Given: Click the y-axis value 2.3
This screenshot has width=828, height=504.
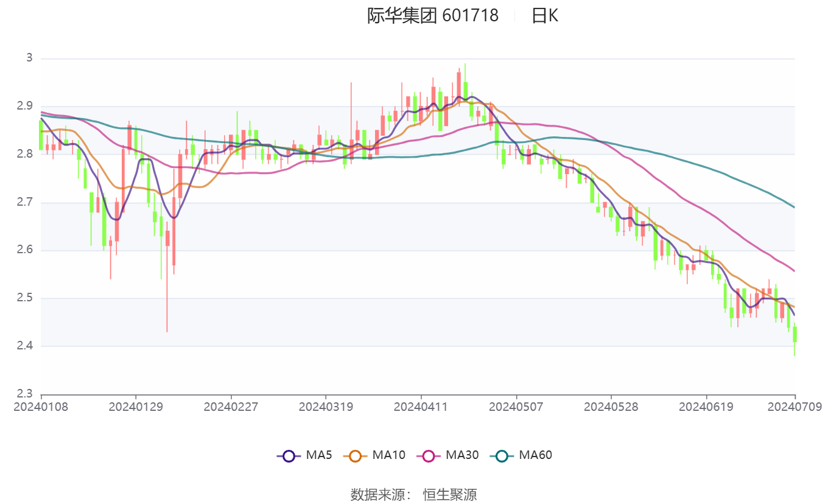Looking at the screenshot, I should tap(24, 394).
